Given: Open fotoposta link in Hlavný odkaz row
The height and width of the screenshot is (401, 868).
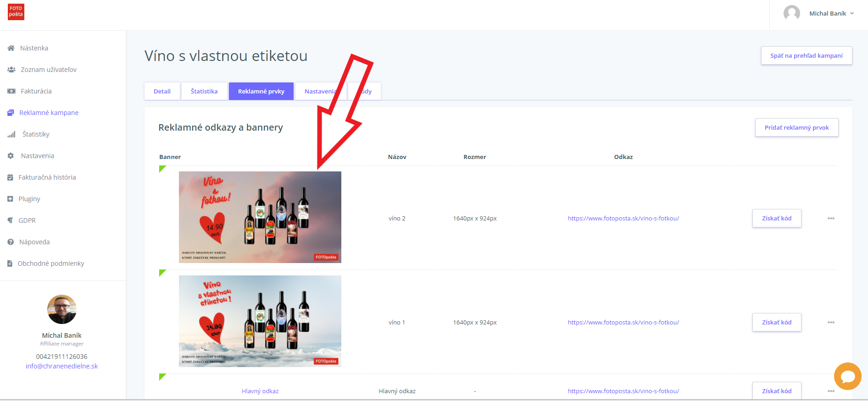Looking at the screenshot, I should click(x=623, y=391).
